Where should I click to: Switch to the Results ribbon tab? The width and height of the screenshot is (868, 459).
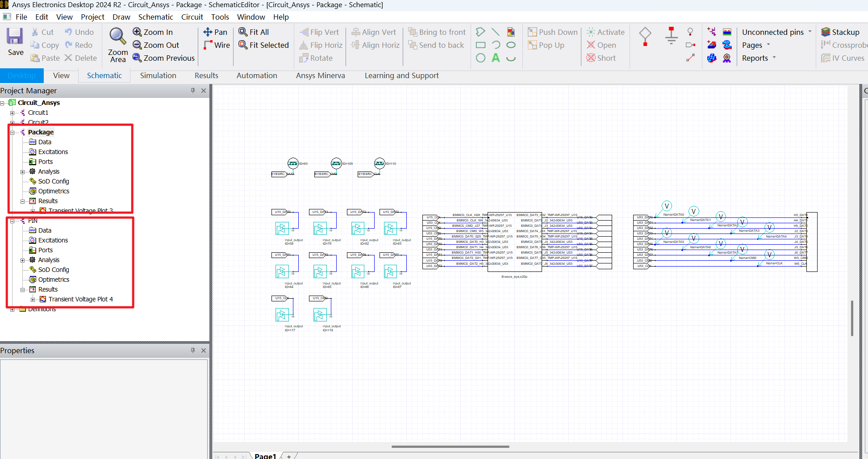[206, 75]
